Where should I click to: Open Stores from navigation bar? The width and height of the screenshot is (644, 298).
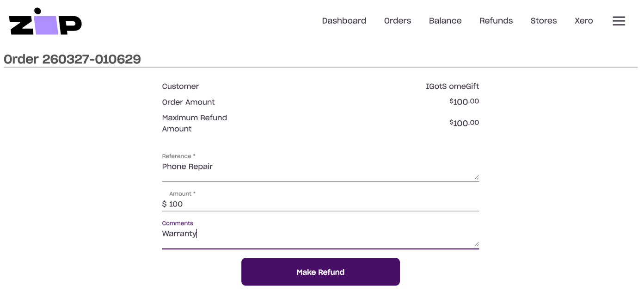click(543, 21)
